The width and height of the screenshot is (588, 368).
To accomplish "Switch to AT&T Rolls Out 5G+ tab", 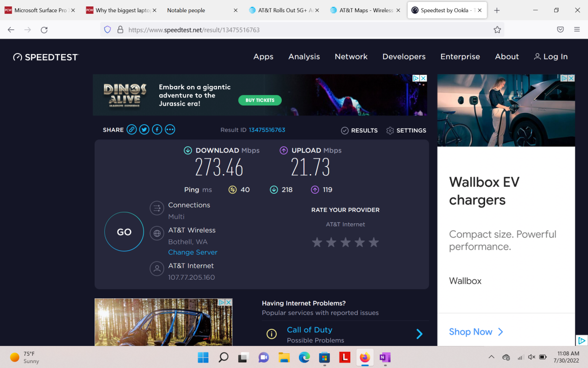I will (x=285, y=10).
